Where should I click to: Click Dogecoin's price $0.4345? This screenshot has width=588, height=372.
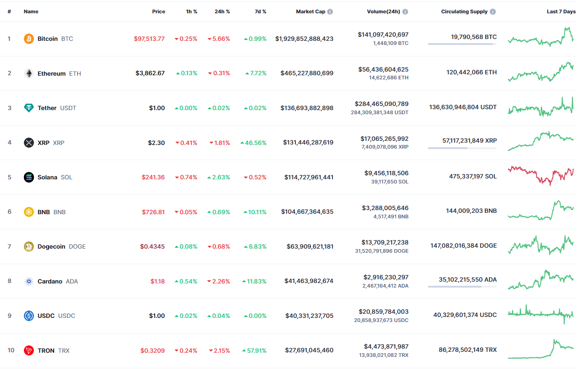(x=152, y=247)
